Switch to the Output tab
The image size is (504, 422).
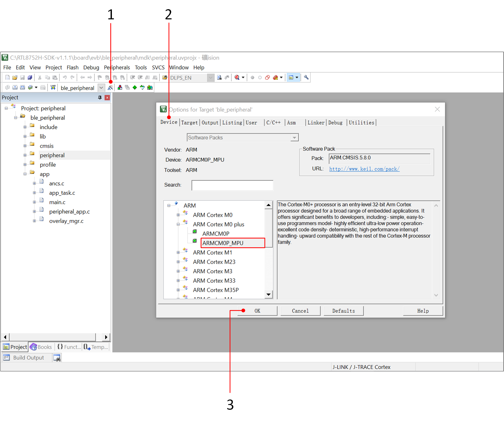210,123
